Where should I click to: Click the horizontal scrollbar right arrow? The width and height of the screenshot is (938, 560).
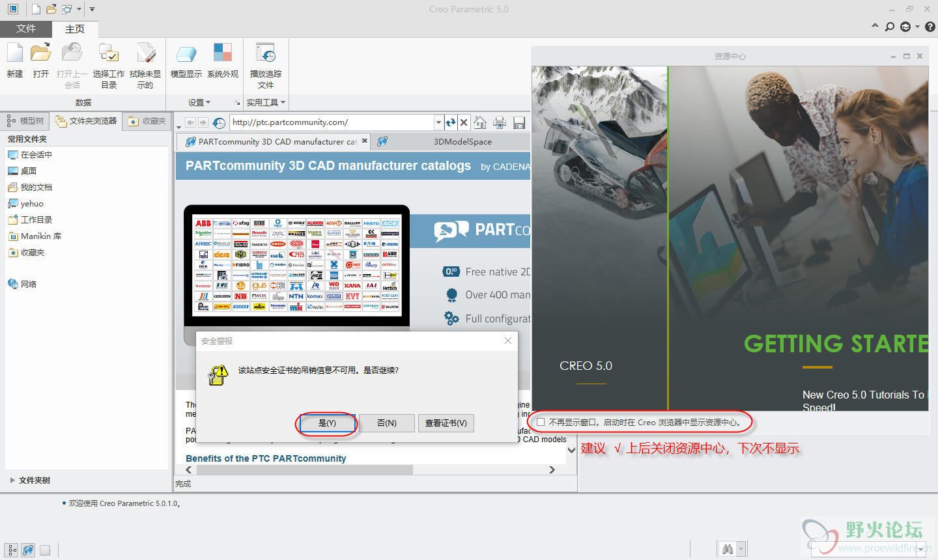point(552,469)
